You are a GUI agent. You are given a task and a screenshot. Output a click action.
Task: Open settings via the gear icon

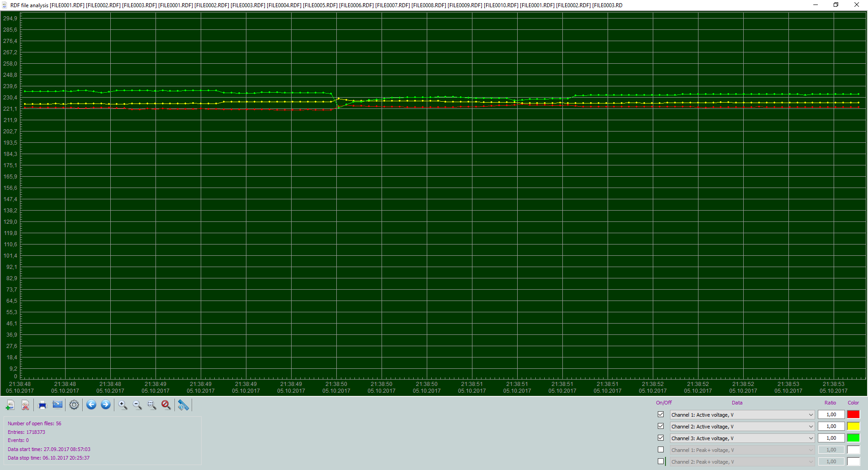[74, 405]
